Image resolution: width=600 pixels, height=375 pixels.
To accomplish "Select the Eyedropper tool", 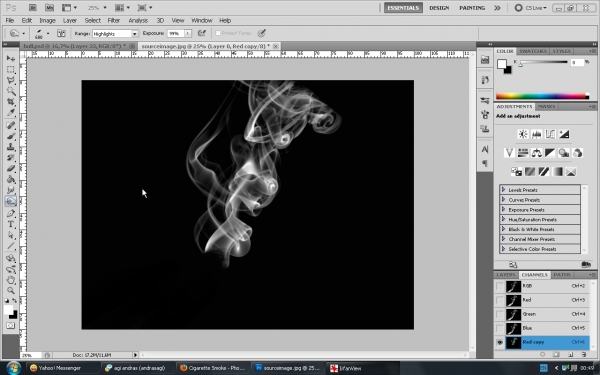I will coord(11,112).
